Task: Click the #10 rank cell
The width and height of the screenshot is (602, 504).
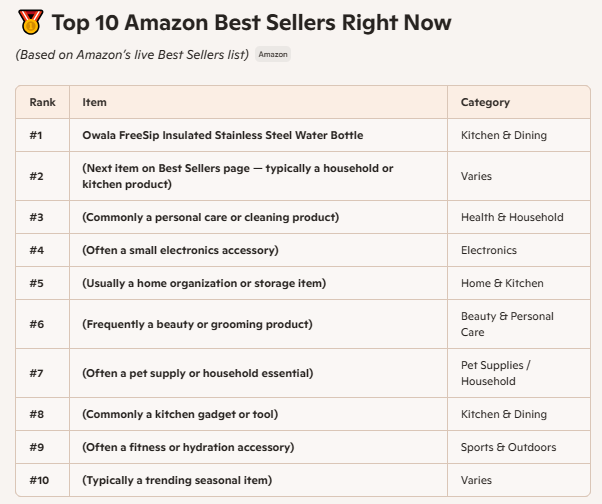Action: pos(39,480)
